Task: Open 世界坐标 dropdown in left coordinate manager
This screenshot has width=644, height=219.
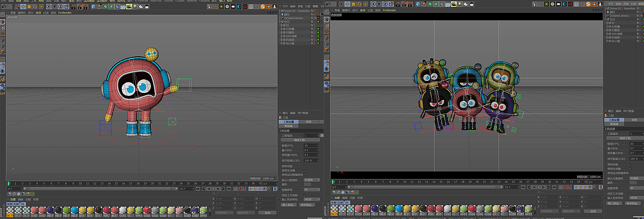Action: (224, 212)
